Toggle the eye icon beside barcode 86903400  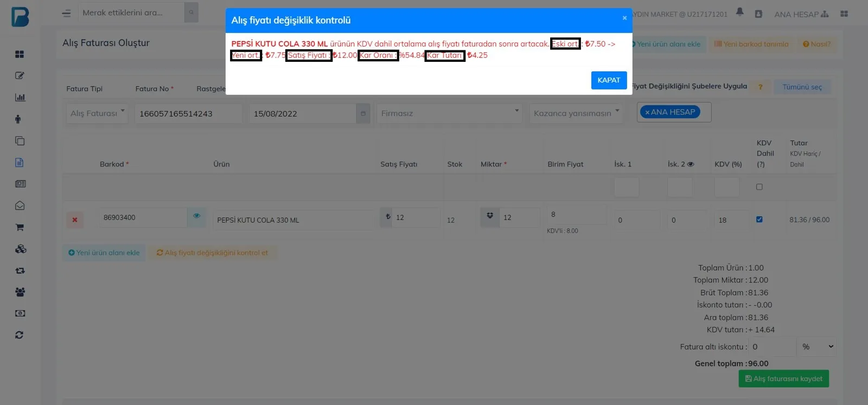click(x=196, y=216)
